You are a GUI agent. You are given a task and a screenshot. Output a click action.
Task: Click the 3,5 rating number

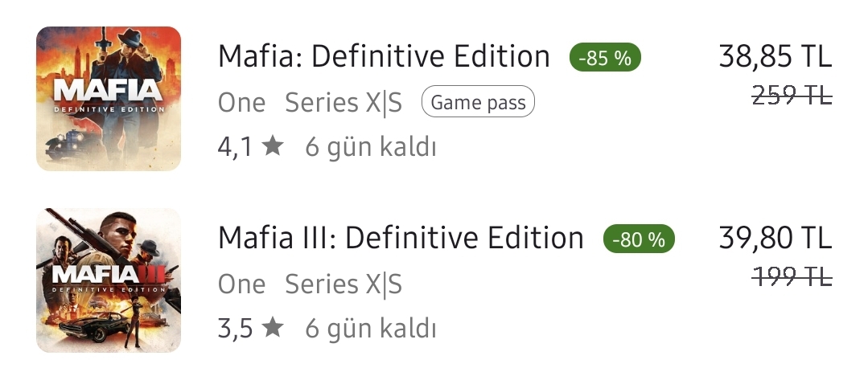click(235, 329)
